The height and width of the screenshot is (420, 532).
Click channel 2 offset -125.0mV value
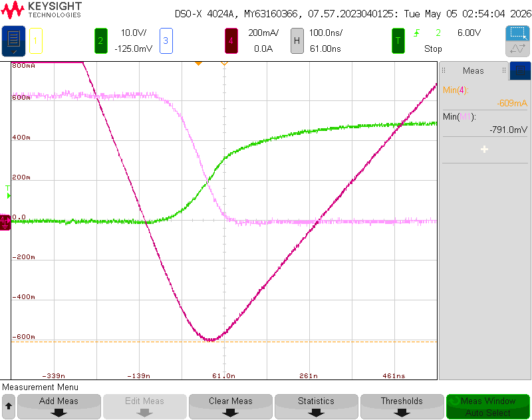click(134, 49)
